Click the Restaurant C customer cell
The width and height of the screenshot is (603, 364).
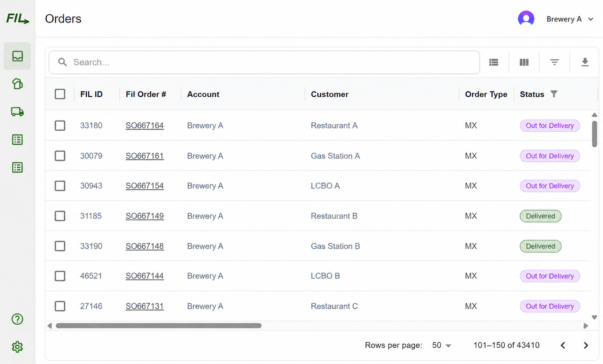click(x=334, y=306)
